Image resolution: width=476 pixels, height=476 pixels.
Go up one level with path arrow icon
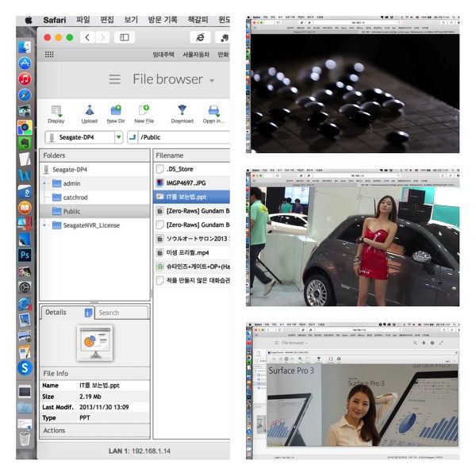pyautogui.click(x=132, y=137)
